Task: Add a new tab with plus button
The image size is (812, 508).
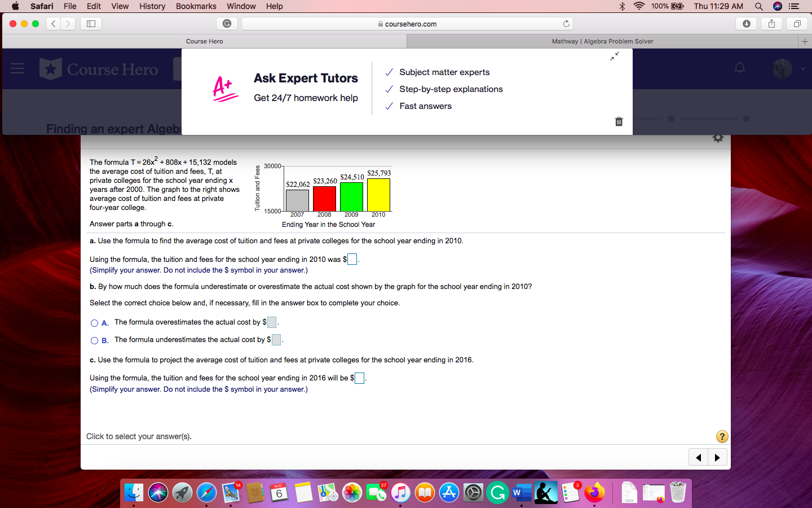Action: pos(805,41)
